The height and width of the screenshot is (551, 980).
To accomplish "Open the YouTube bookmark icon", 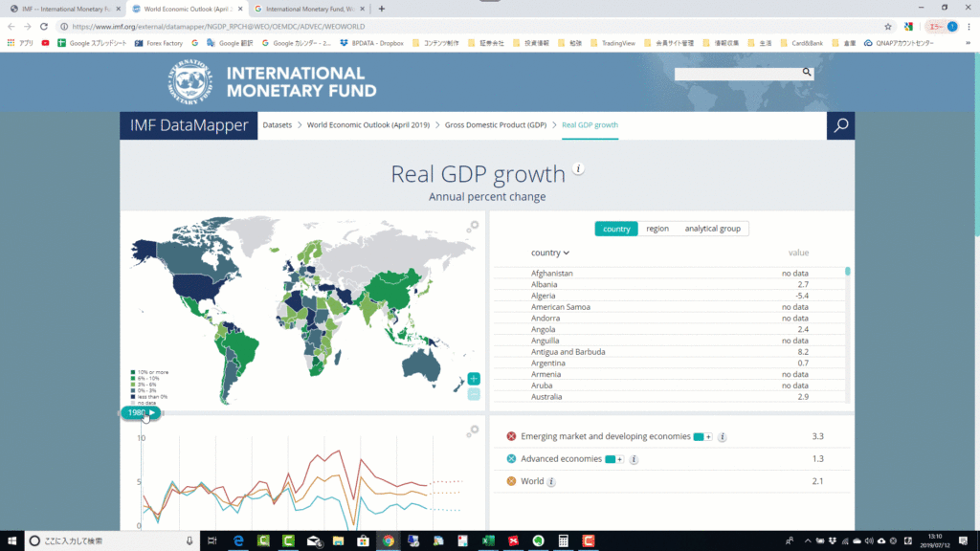I will 45,43.
